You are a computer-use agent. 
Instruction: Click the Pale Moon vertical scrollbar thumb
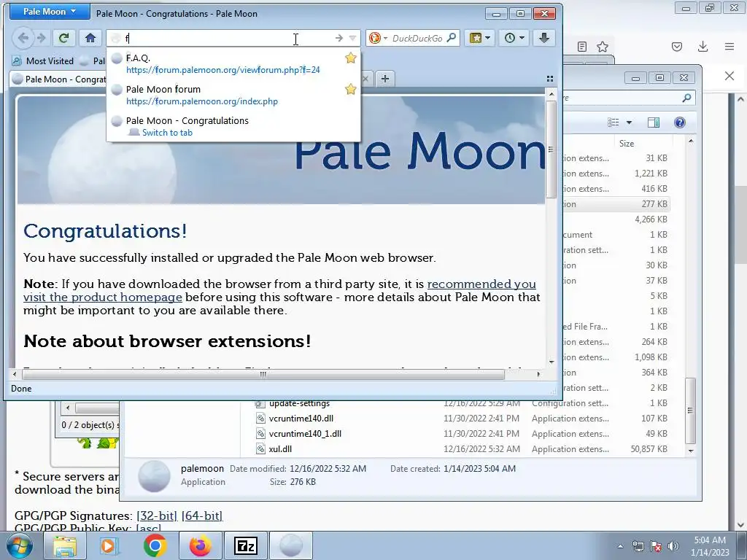[551, 149]
